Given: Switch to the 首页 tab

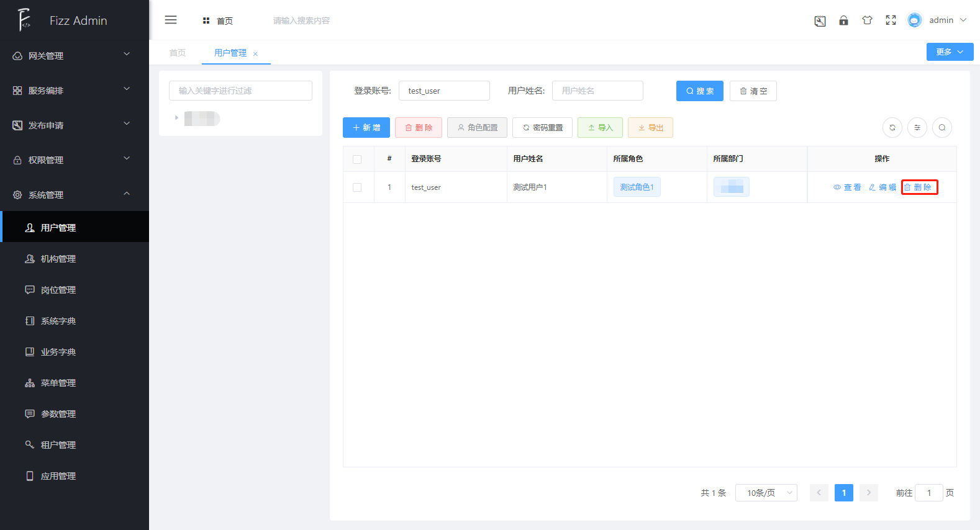Looking at the screenshot, I should 178,53.
